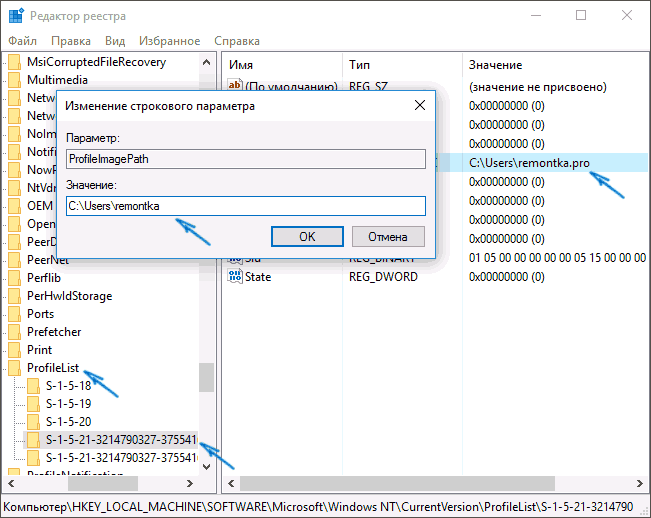The width and height of the screenshot is (651, 518).
Task: Select the S-1-5-18 subkey label
Action: (x=68, y=386)
